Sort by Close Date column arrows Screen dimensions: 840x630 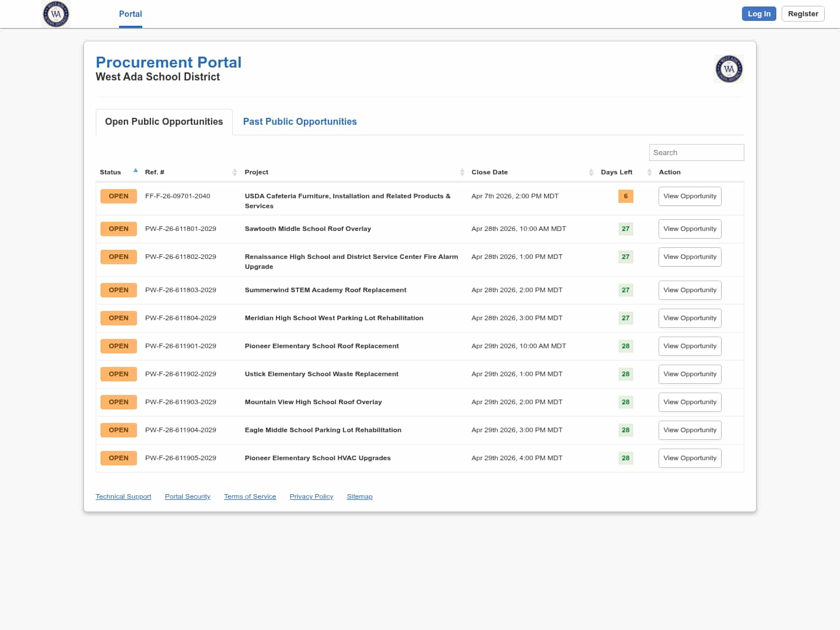(x=591, y=172)
